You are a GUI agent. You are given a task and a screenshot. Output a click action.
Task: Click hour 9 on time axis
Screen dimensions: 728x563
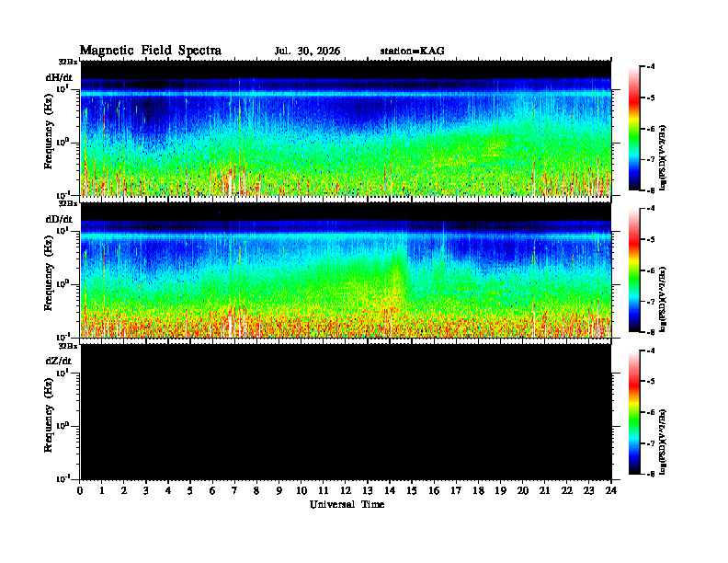[279, 491]
